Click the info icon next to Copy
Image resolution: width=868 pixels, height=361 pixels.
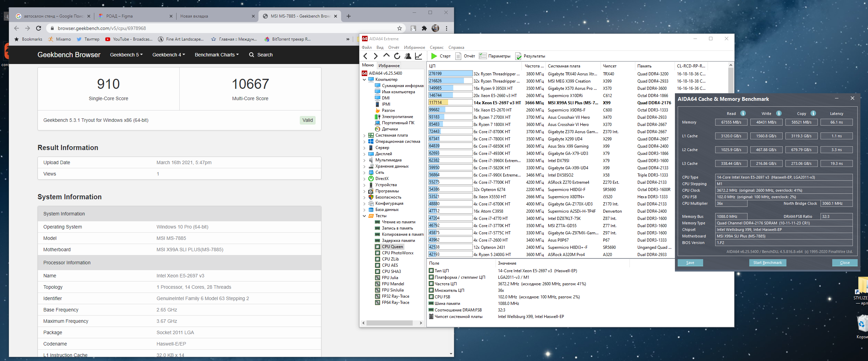[x=813, y=113]
